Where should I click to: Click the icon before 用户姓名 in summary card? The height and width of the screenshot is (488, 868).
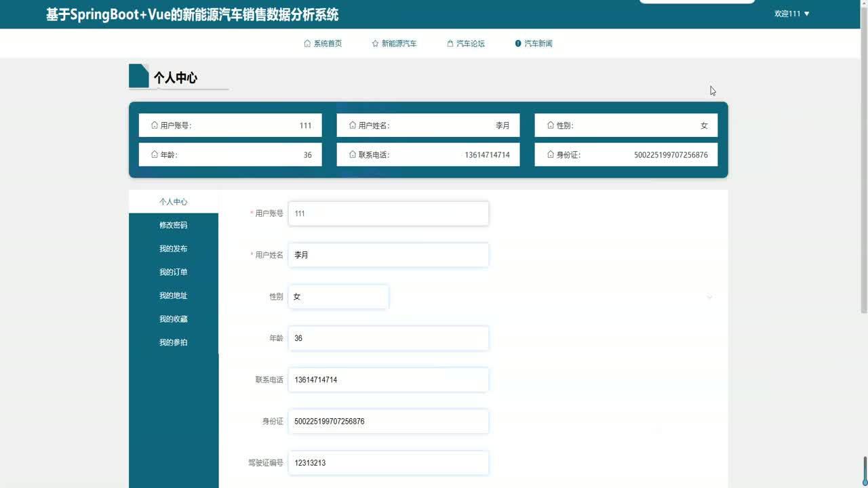click(x=353, y=125)
